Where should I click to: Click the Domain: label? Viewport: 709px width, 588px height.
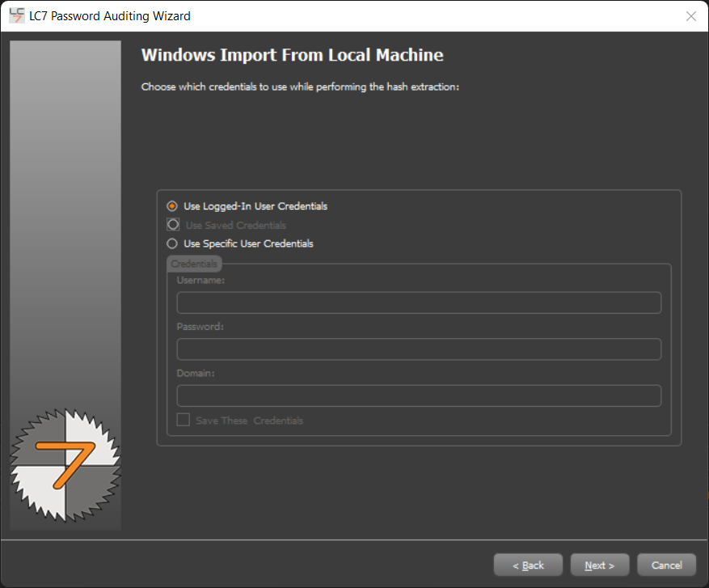pos(196,373)
